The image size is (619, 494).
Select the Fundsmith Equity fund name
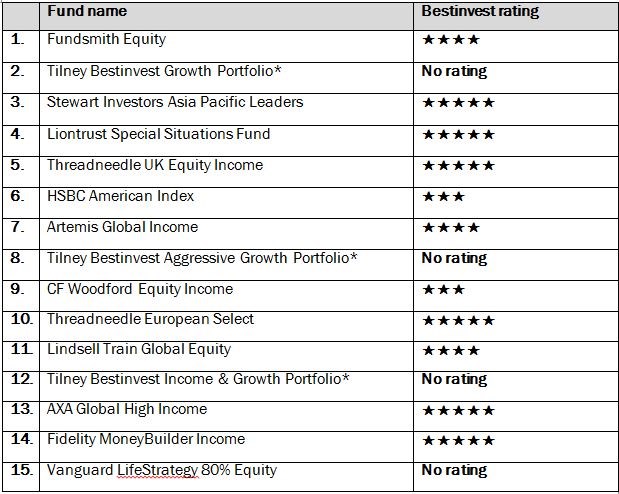click(x=106, y=39)
